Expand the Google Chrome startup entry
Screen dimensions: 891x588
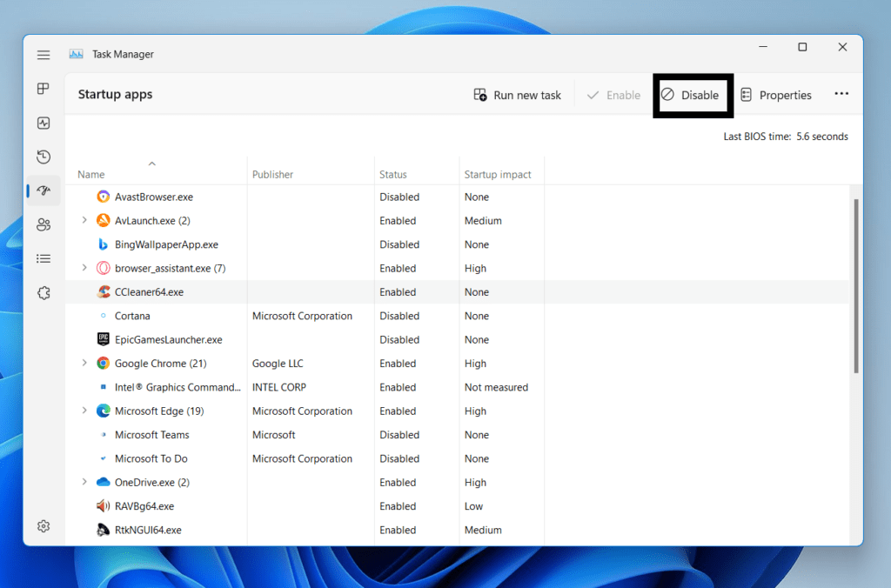84,363
